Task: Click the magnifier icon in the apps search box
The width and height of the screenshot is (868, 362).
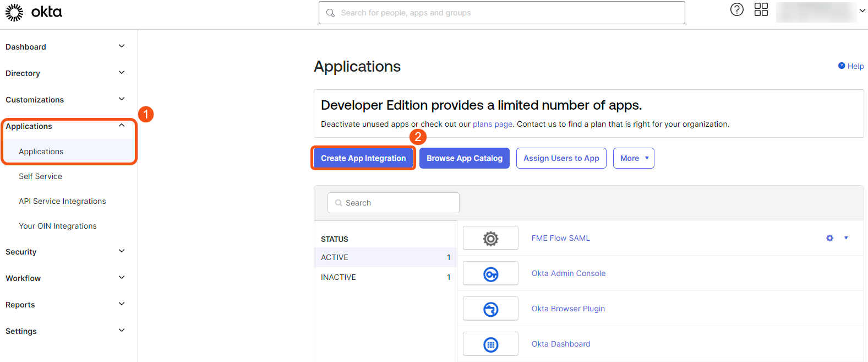Action: click(x=339, y=203)
